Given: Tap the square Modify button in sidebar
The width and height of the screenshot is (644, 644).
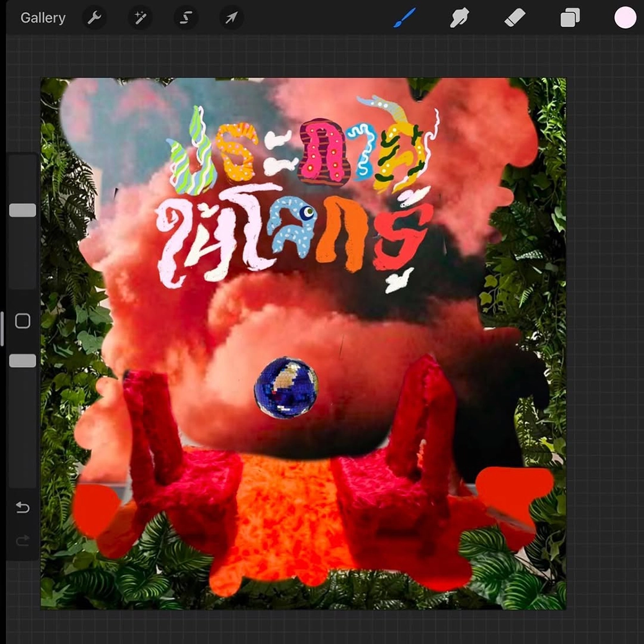Looking at the screenshot, I should tap(23, 321).
